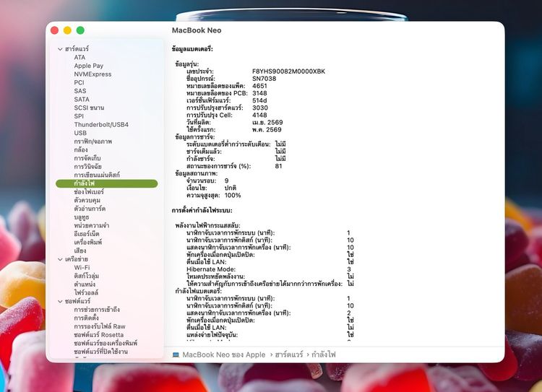The width and height of the screenshot is (542, 392).
Task: Click firmware version value 514d
Action: click(259, 100)
